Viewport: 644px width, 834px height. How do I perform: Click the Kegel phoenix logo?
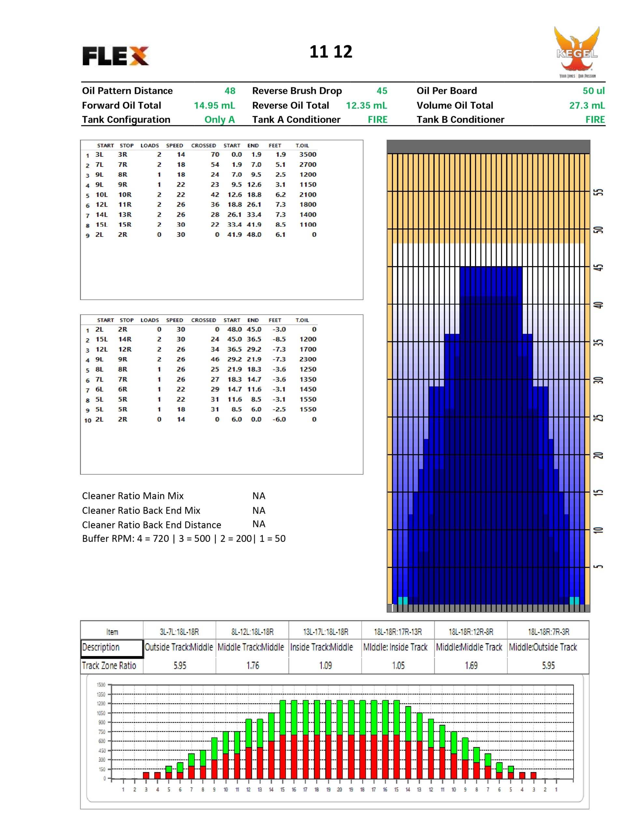tap(576, 51)
